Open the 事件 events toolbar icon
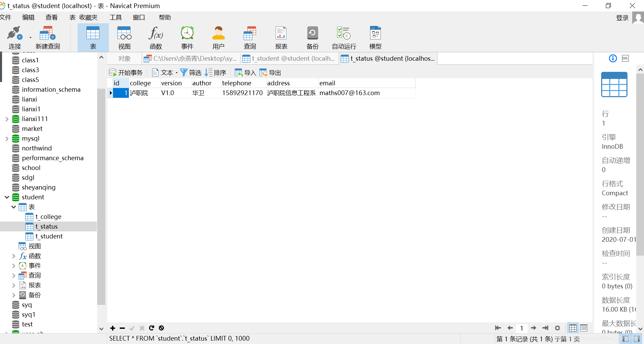The width and height of the screenshot is (644, 344). (x=187, y=38)
